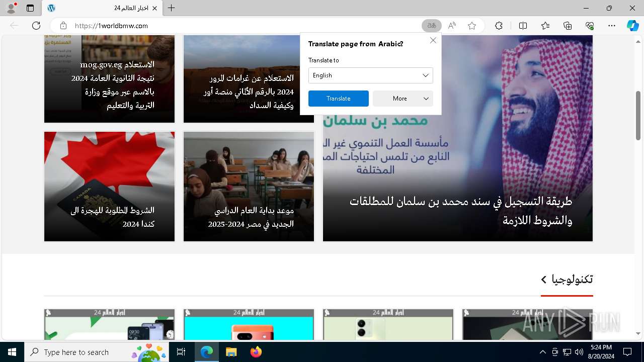Viewport: 644px width, 362px height.
Task: Close the اخبار العالم 24 tab
Action: point(154,8)
